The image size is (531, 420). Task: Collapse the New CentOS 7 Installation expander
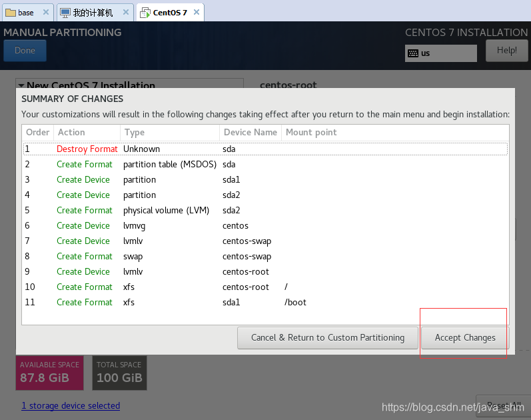pos(21,85)
